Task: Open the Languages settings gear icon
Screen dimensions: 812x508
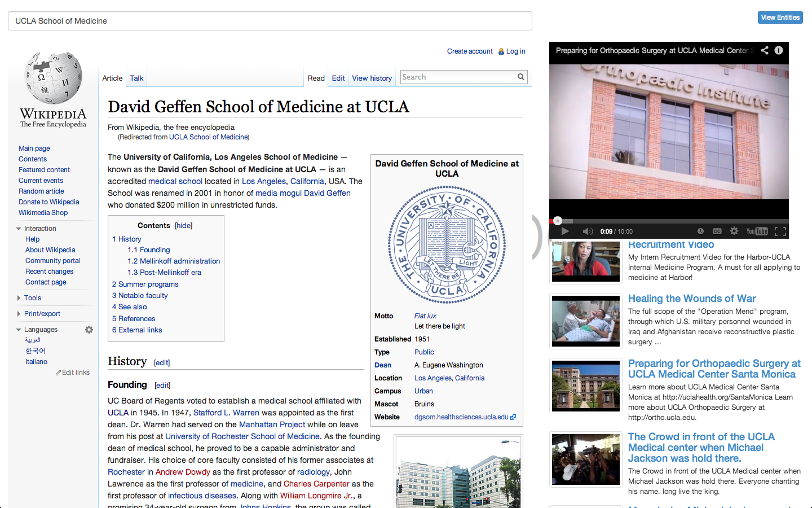Action: coord(89,330)
